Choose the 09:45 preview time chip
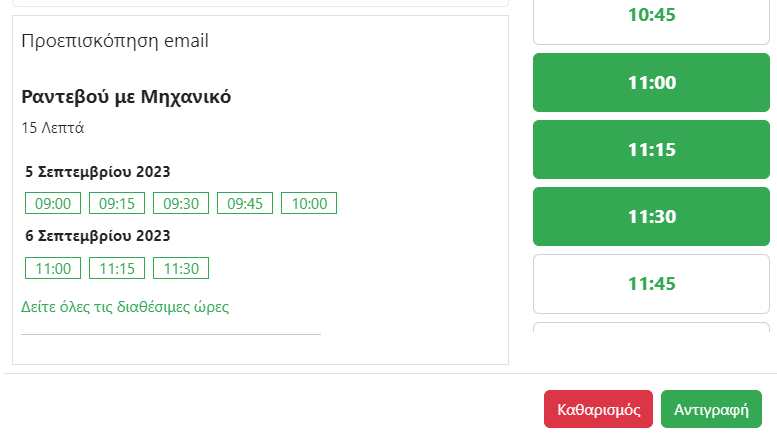Image resolution: width=777 pixels, height=447 pixels. (x=245, y=203)
